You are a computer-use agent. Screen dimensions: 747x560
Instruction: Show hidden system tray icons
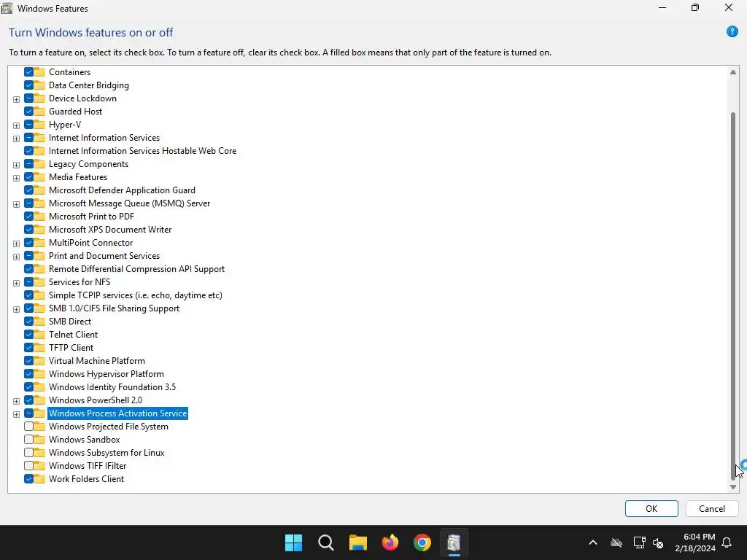pyautogui.click(x=593, y=542)
